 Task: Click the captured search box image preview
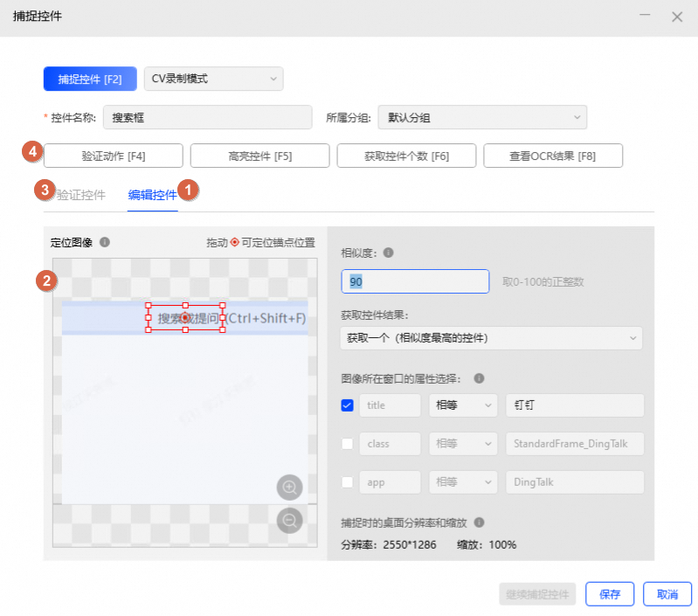click(x=184, y=403)
